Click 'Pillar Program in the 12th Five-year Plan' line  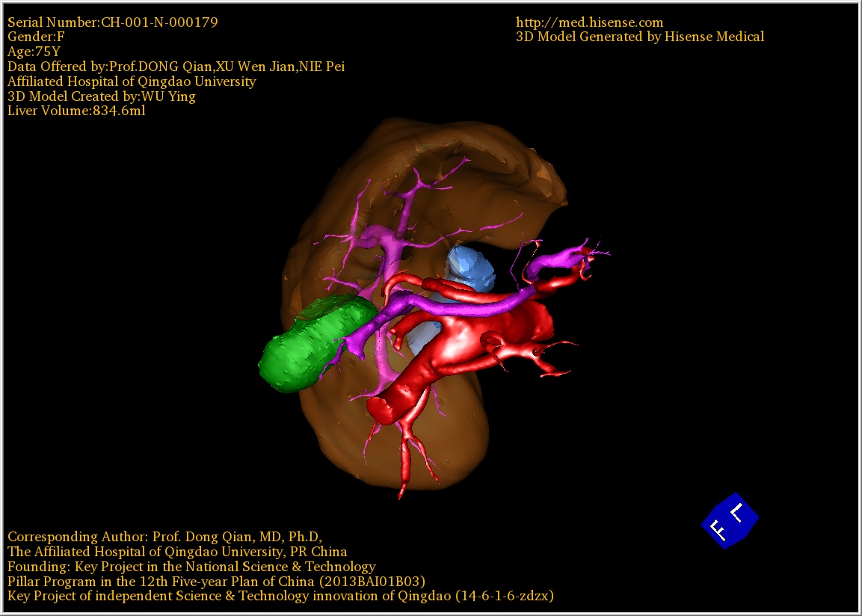[217, 582]
